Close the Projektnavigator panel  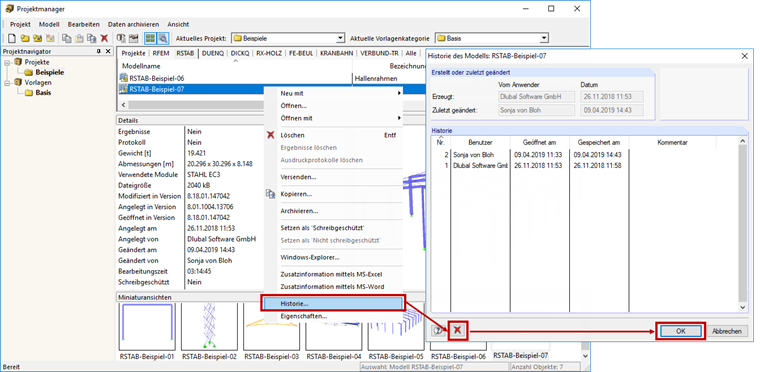tap(108, 51)
